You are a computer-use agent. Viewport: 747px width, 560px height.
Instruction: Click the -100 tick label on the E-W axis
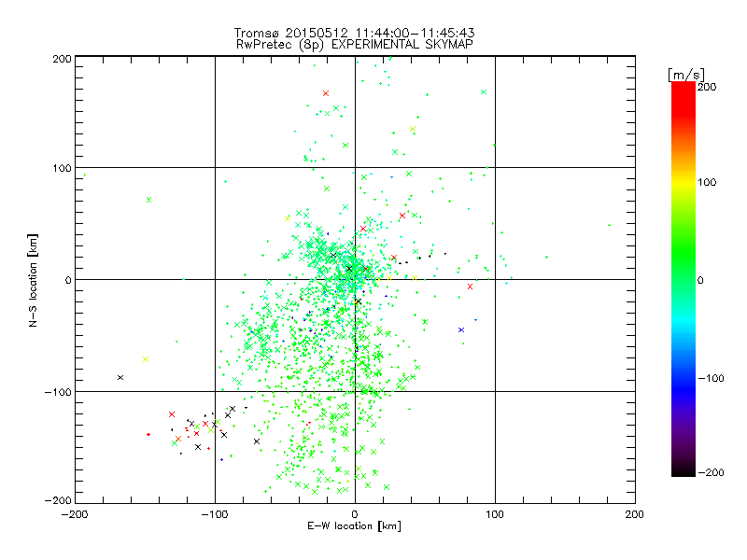(x=215, y=515)
